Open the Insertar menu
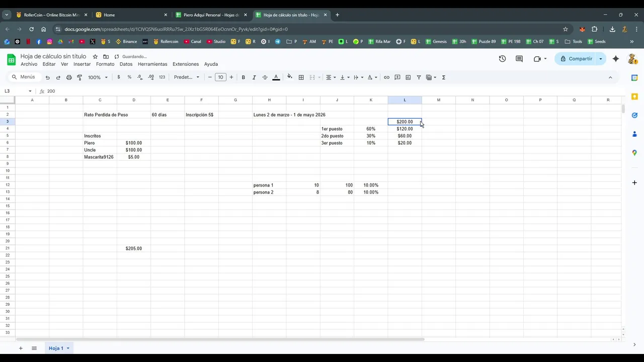This screenshot has width=644, height=362. (82, 64)
